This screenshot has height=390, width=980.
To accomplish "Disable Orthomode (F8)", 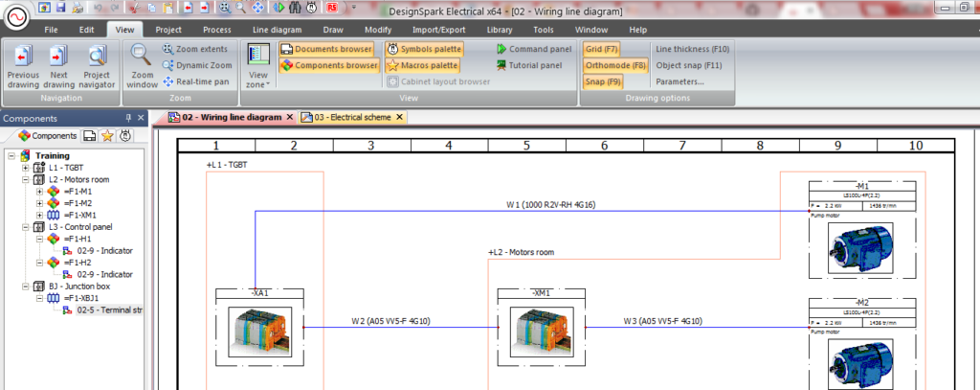I will click(x=615, y=65).
